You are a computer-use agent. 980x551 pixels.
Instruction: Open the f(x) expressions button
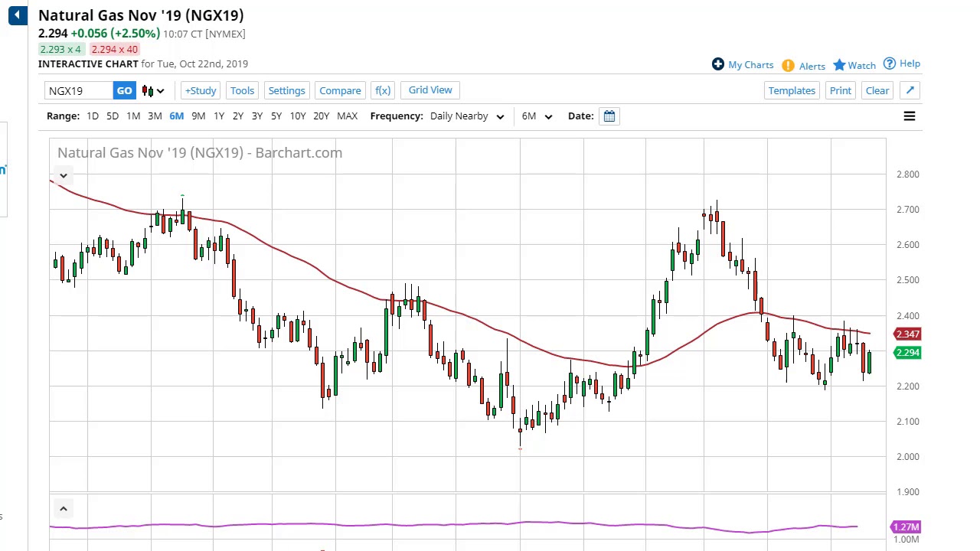tap(383, 90)
